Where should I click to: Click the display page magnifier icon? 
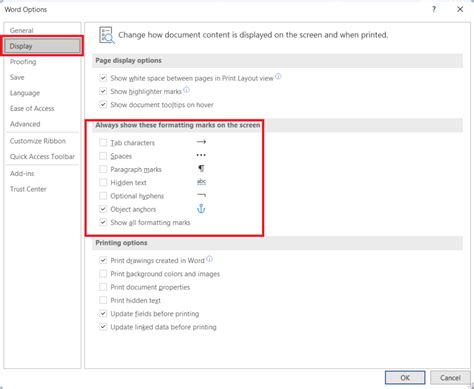click(107, 35)
